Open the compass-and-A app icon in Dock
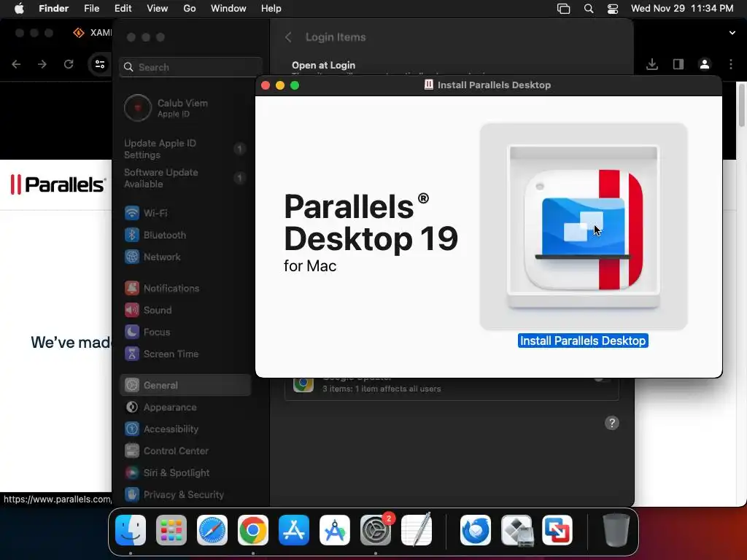Image resolution: width=747 pixels, height=560 pixels. 335,530
